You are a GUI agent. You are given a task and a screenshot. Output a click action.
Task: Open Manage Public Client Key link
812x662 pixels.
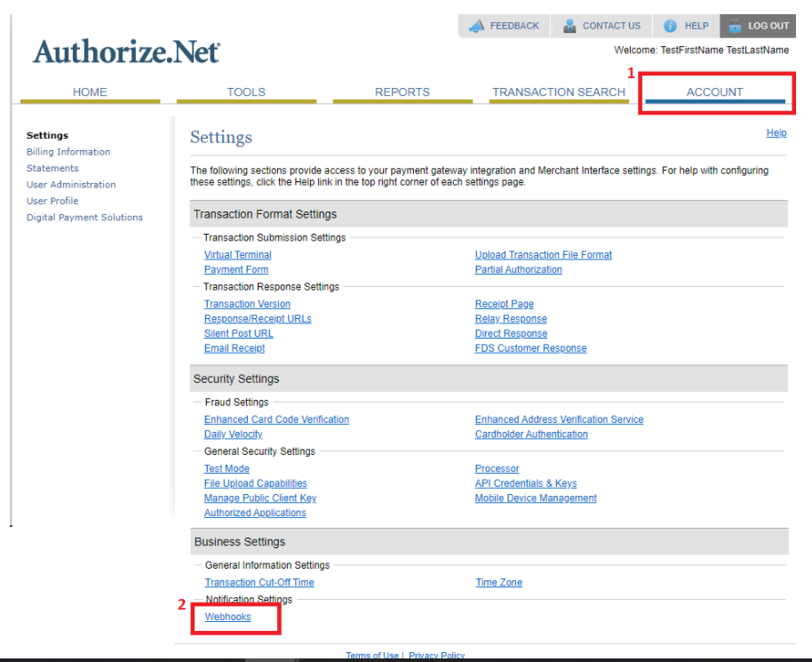tap(260, 498)
